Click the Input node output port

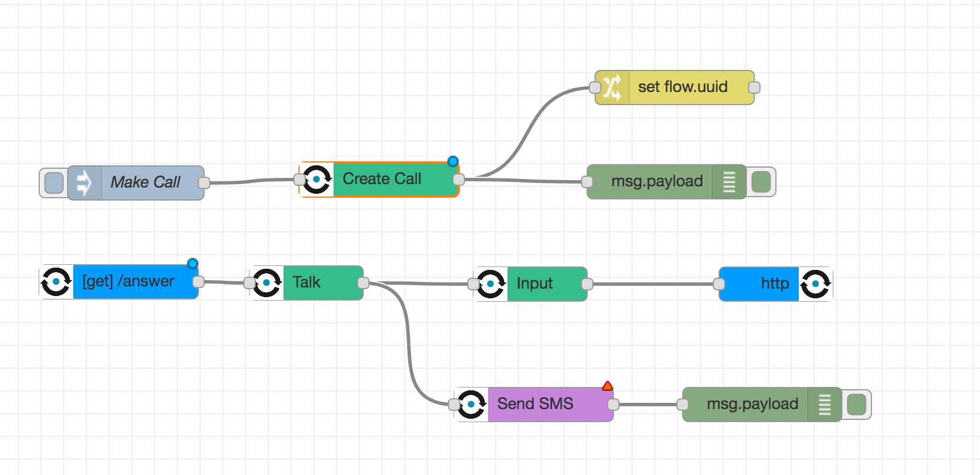pyautogui.click(x=587, y=284)
